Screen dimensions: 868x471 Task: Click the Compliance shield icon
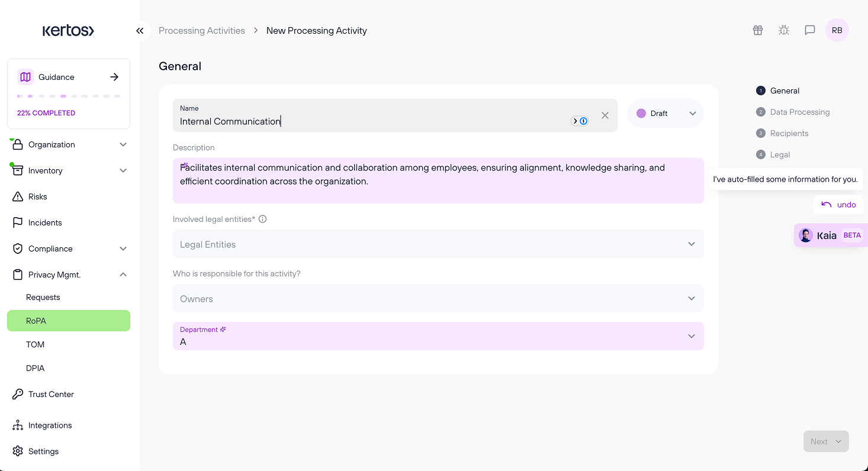pyautogui.click(x=18, y=249)
